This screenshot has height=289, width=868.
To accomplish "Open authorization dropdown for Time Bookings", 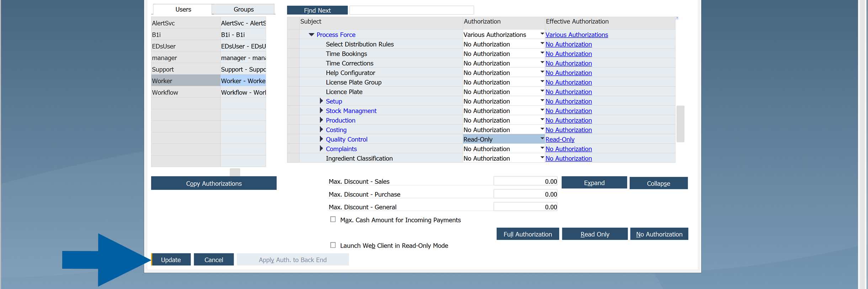I will tap(542, 53).
